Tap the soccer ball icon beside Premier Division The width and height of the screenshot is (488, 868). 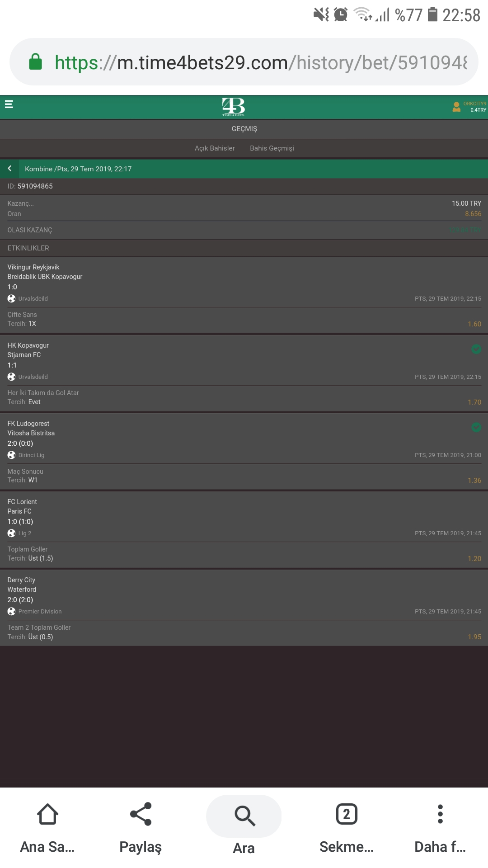(12, 611)
